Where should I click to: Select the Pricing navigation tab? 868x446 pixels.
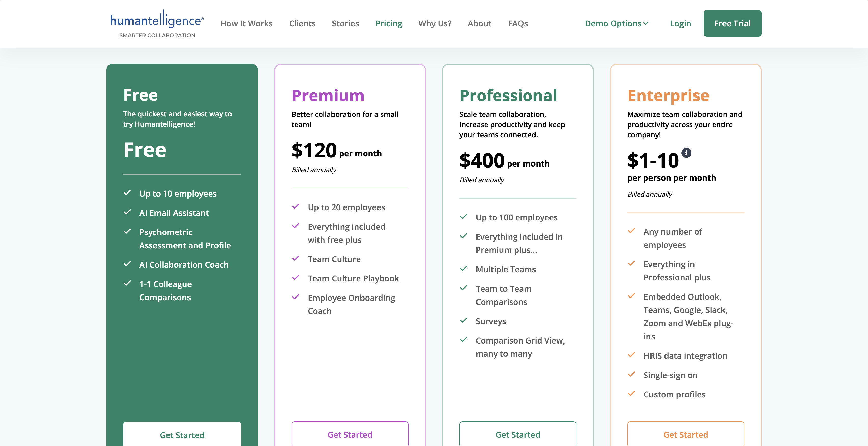point(388,23)
